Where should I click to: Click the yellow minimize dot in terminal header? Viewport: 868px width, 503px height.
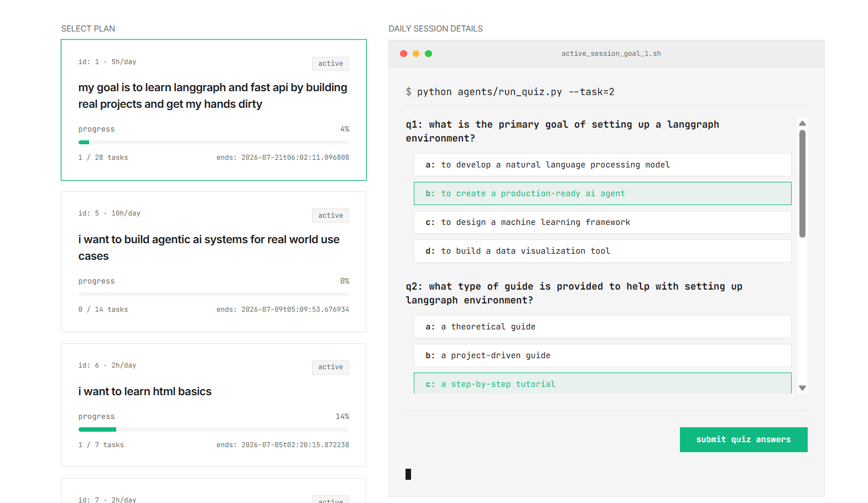pos(416,54)
